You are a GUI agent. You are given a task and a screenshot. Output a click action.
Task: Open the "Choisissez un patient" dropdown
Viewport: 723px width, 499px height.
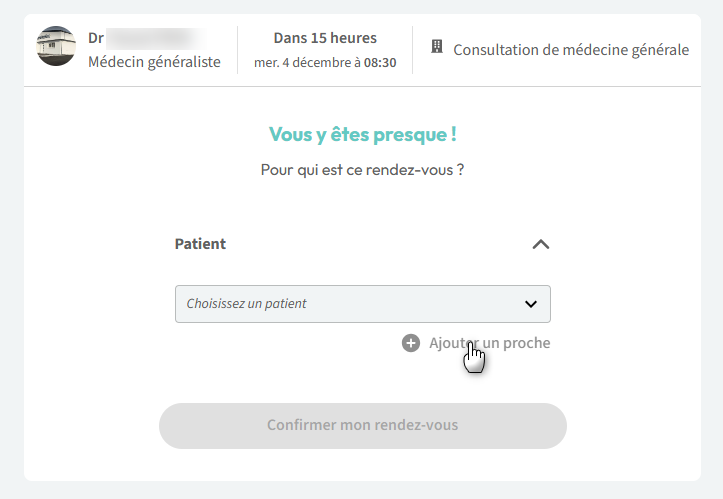pyautogui.click(x=350, y=304)
